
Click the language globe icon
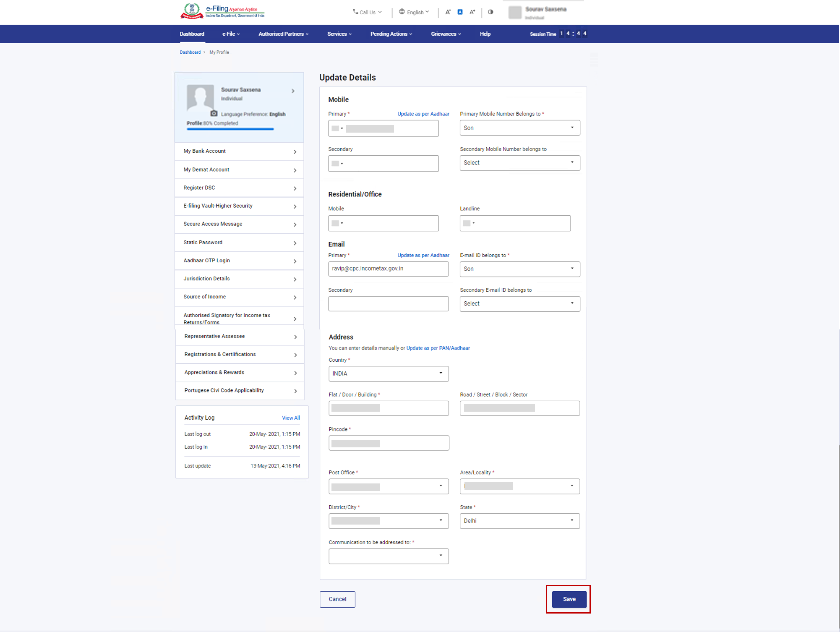(x=401, y=12)
